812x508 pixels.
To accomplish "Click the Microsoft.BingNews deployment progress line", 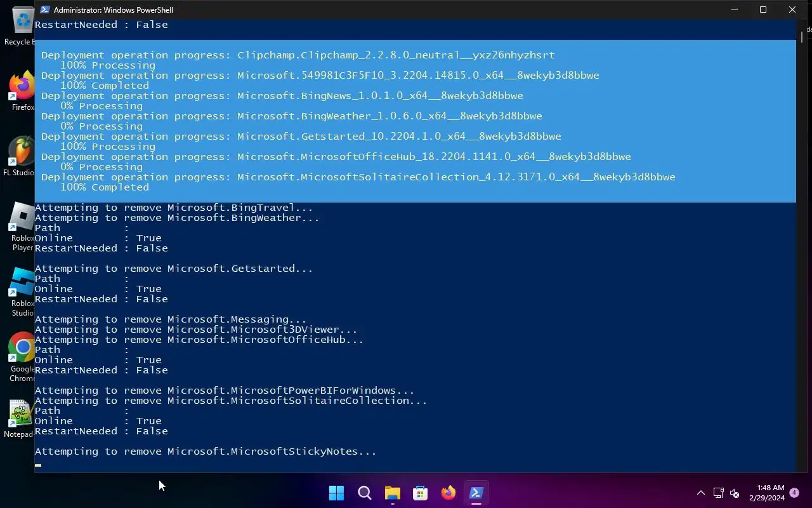I will point(282,96).
